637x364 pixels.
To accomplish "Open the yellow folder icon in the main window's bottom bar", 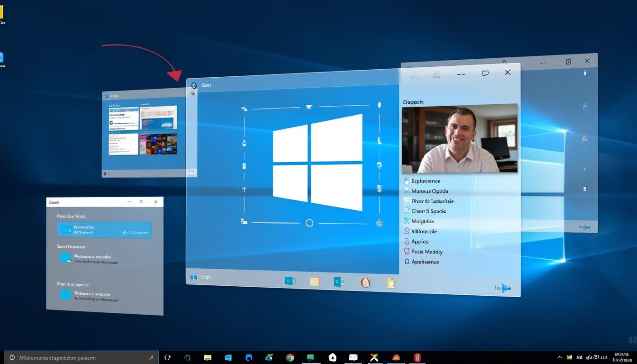I will click(314, 282).
